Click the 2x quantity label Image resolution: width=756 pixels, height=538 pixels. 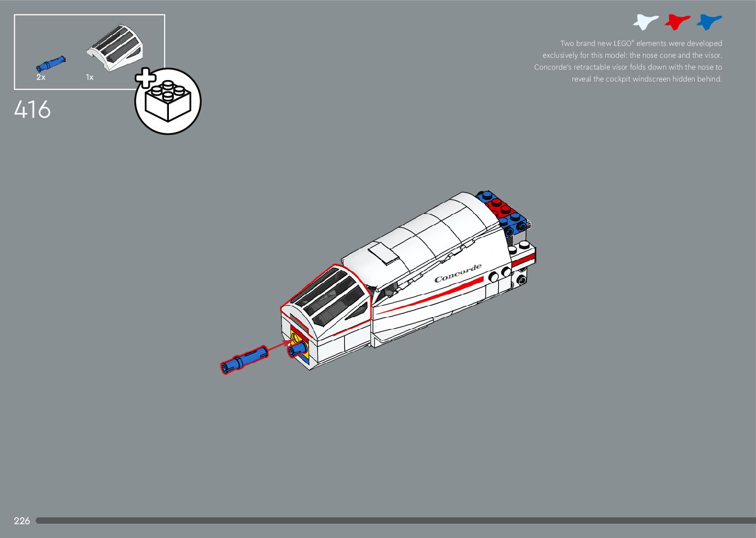point(41,78)
